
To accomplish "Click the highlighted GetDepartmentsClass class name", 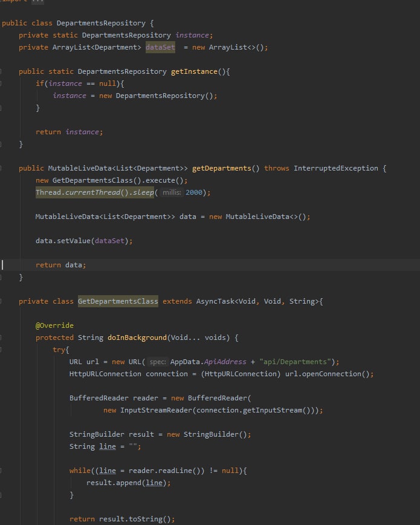I will [x=118, y=301].
